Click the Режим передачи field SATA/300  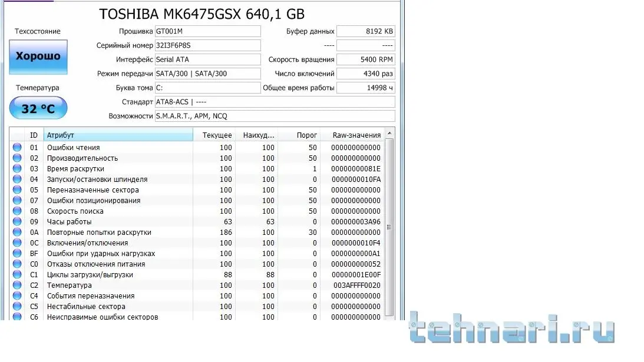208,74
